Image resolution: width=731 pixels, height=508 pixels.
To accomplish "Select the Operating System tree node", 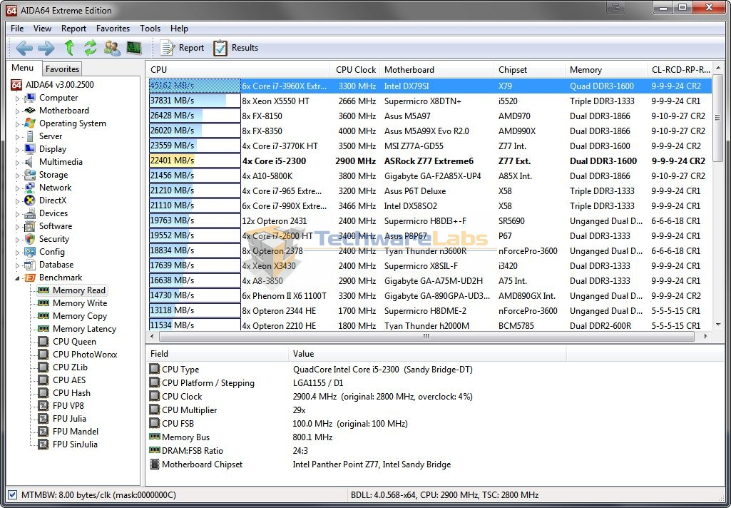I will [72, 123].
